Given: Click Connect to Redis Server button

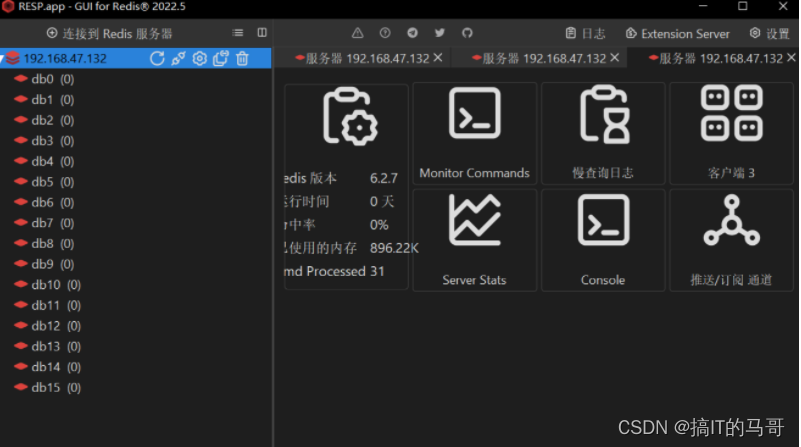Looking at the screenshot, I should point(109,34).
